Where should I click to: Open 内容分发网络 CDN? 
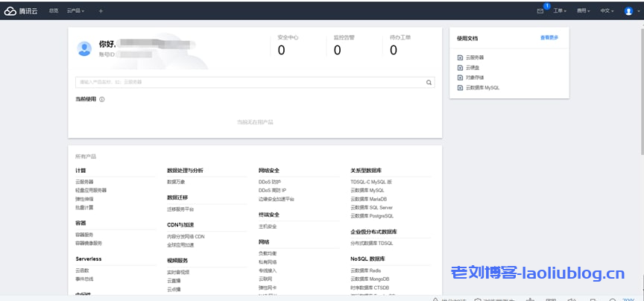(186, 236)
